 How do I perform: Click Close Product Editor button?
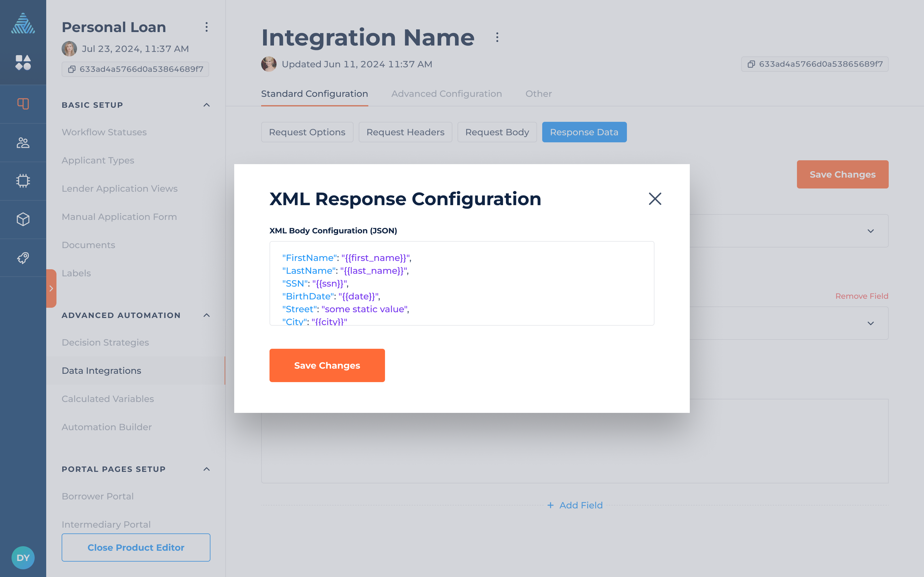(136, 547)
